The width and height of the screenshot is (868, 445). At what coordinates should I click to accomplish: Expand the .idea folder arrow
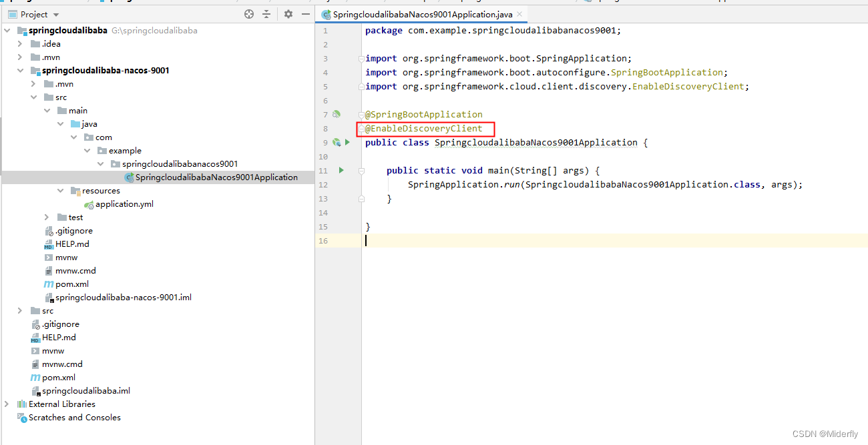click(x=21, y=44)
